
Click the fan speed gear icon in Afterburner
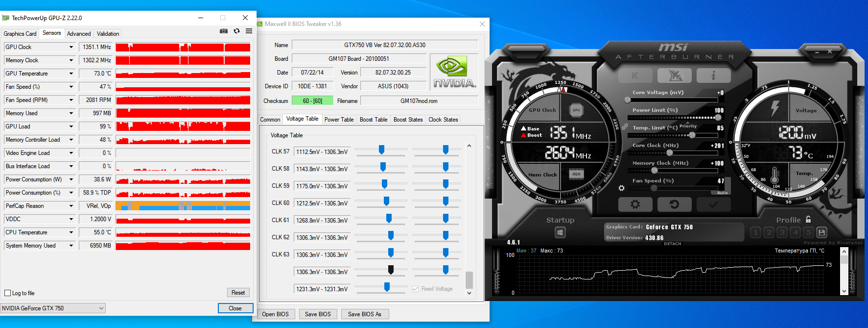pyautogui.click(x=621, y=188)
